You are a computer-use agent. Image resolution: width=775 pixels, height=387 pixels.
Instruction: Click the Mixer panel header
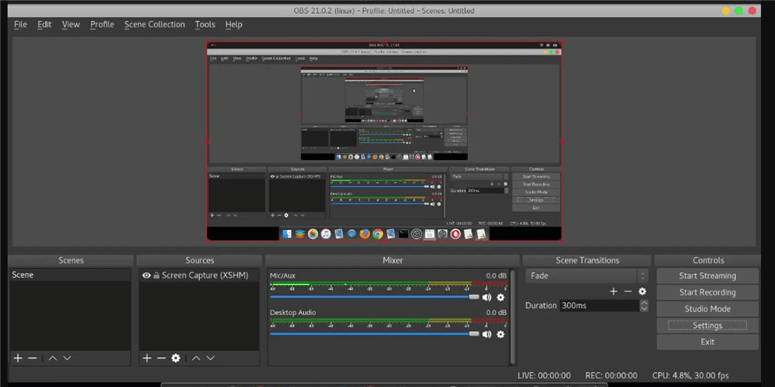392,260
